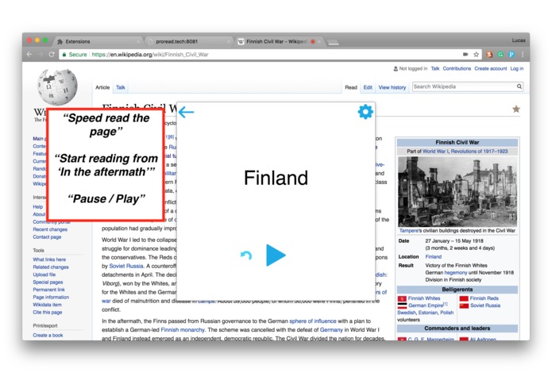This screenshot has width=552, height=392.
Task: Click the blue back arrow in reader popup
Action: click(186, 112)
